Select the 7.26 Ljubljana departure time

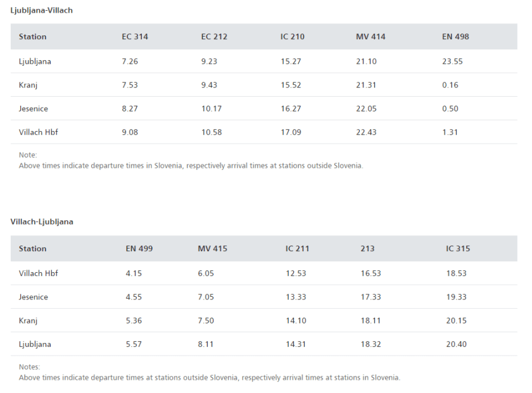130,61
